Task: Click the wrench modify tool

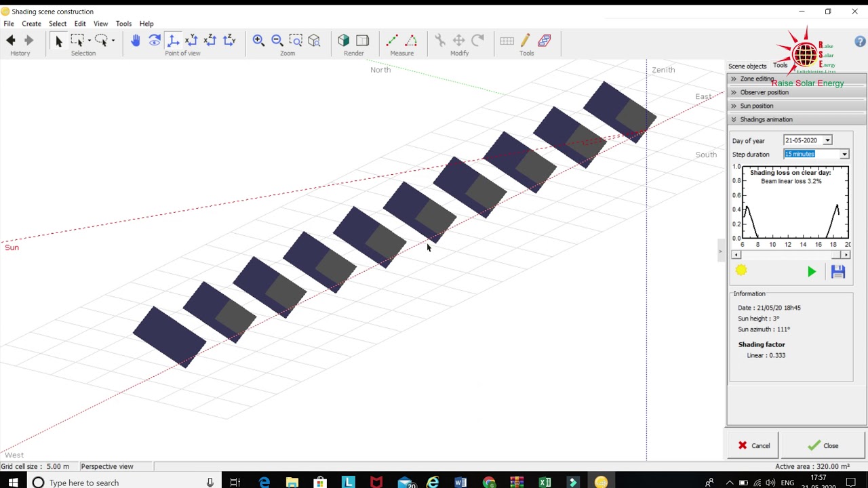Action: (x=440, y=41)
